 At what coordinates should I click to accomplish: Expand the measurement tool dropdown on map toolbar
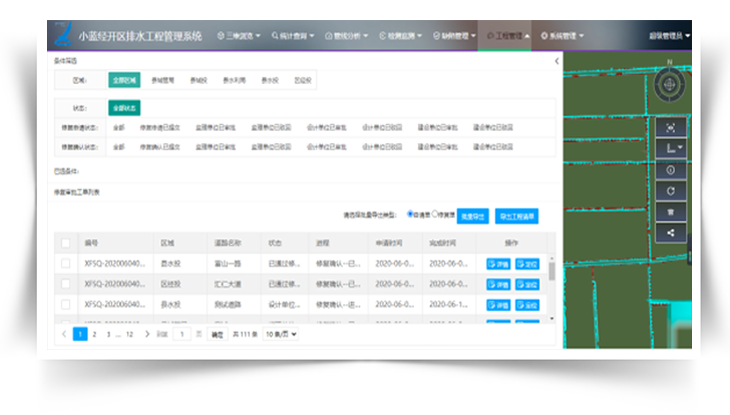671,148
